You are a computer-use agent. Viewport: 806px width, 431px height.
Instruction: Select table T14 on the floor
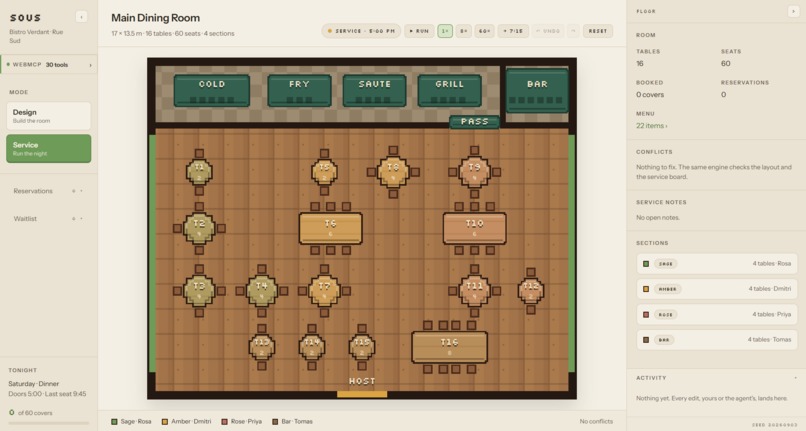[312, 347]
